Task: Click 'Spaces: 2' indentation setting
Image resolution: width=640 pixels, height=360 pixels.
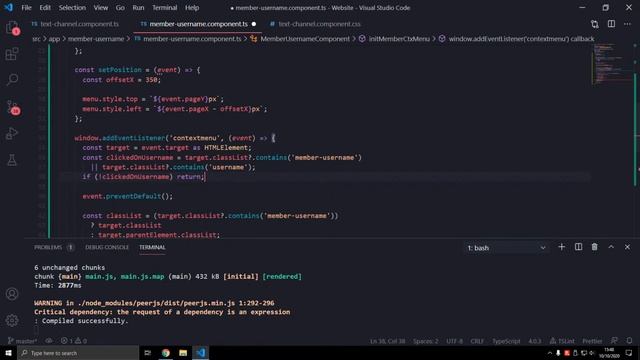Action: (426, 341)
